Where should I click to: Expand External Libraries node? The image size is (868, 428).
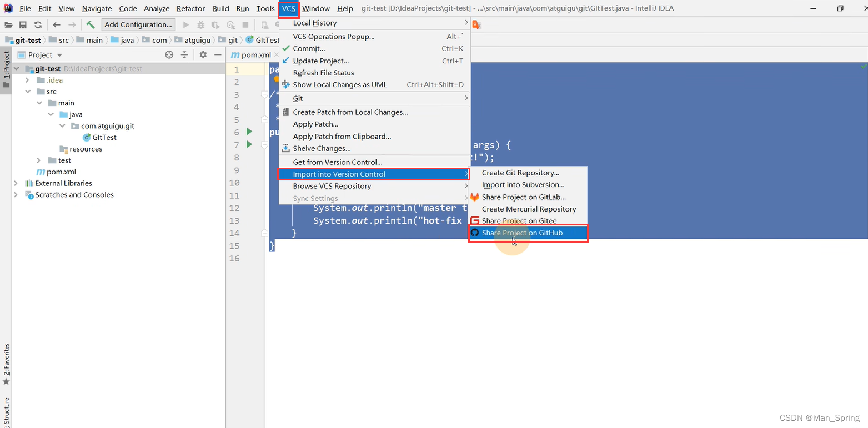click(x=16, y=183)
